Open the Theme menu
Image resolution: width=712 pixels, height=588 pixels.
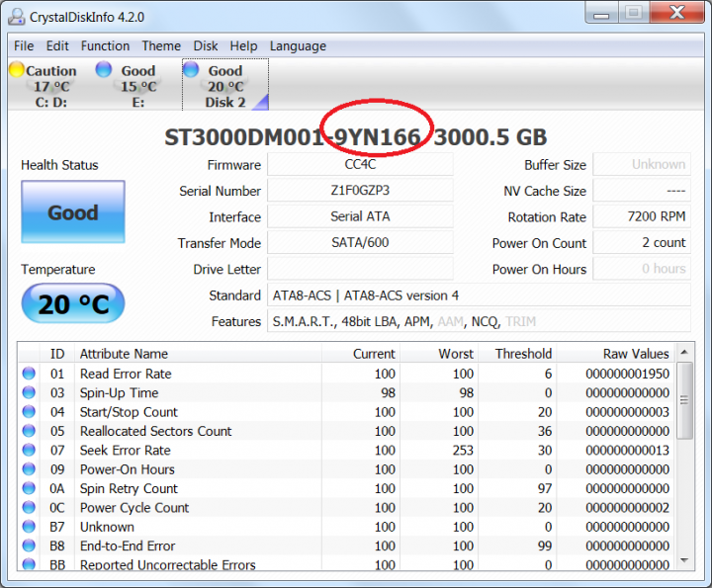pos(161,45)
